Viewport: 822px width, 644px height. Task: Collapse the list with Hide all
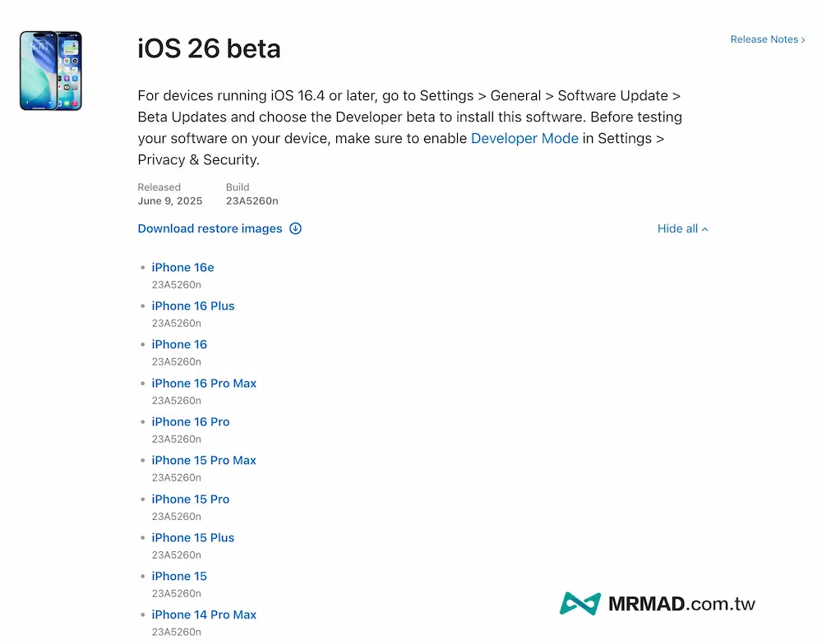[x=677, y=228]
